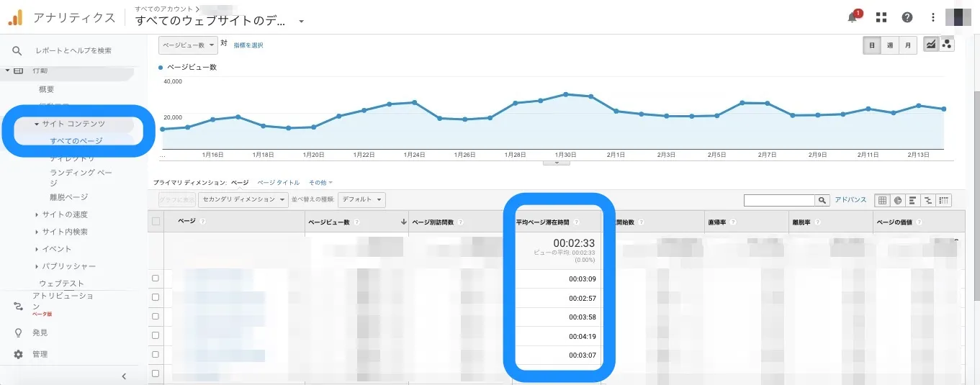Select the data table view icon
This screenshot has height=385, width=980.
point(882,200)
